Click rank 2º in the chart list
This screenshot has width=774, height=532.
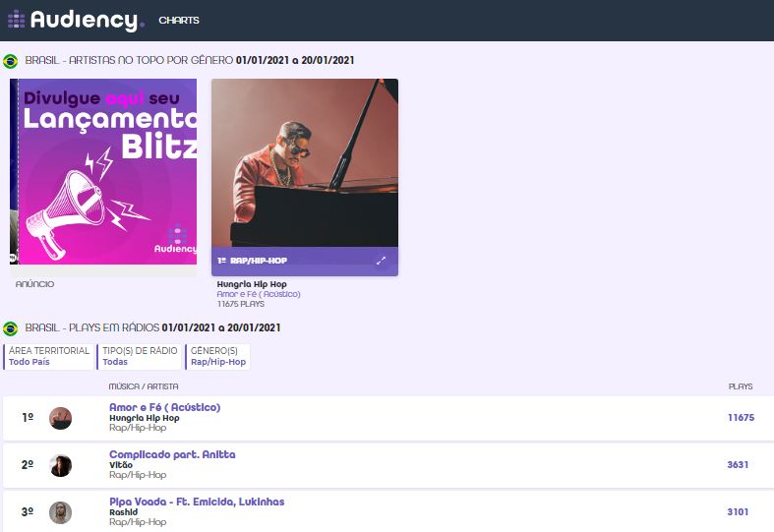pyautogui.click(x=28, y=465)
